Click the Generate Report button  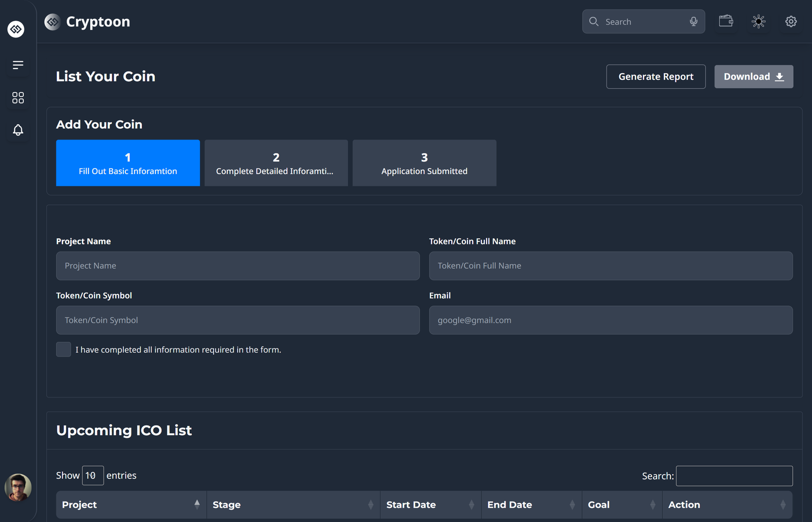point(656,76)
